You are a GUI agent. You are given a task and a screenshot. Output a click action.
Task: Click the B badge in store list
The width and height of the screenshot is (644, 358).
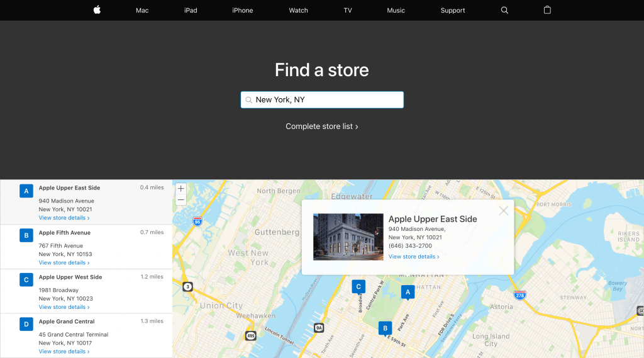(26, 235)
